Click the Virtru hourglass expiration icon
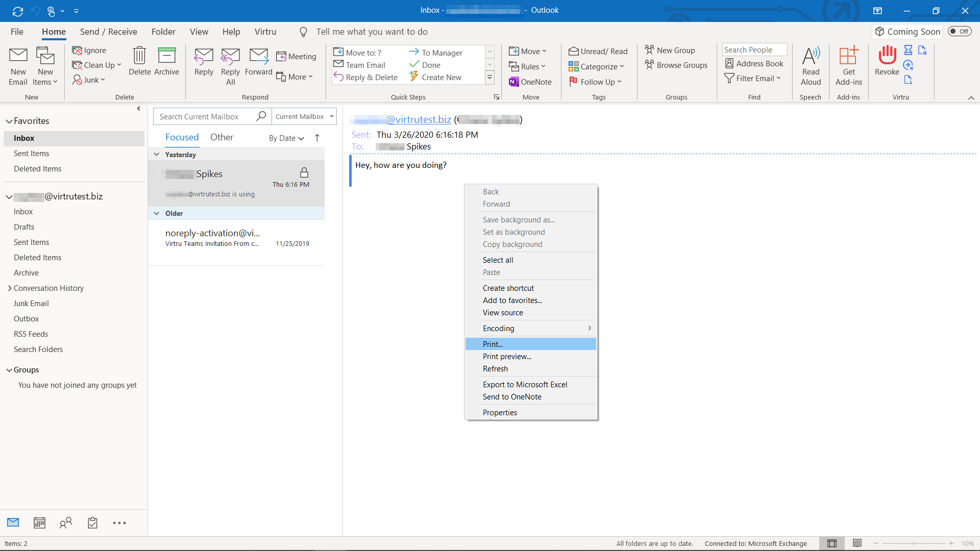This screenshot has width=980, height=551. [908, 50]
